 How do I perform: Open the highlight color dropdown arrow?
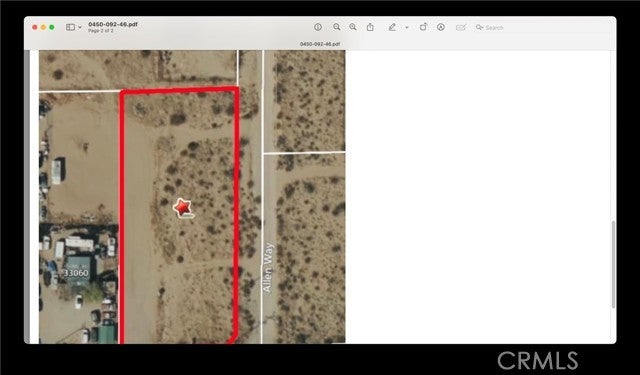click(407, 27)
